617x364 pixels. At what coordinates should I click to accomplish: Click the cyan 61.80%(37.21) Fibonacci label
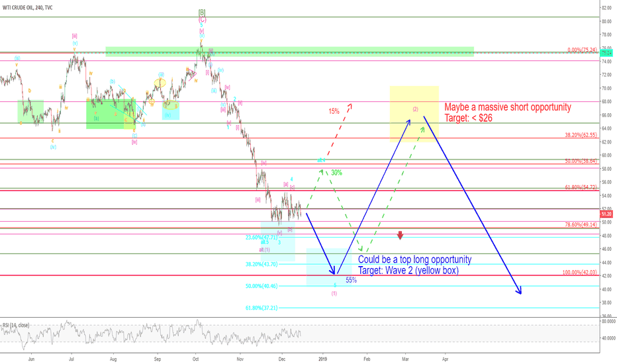(261, 308)
